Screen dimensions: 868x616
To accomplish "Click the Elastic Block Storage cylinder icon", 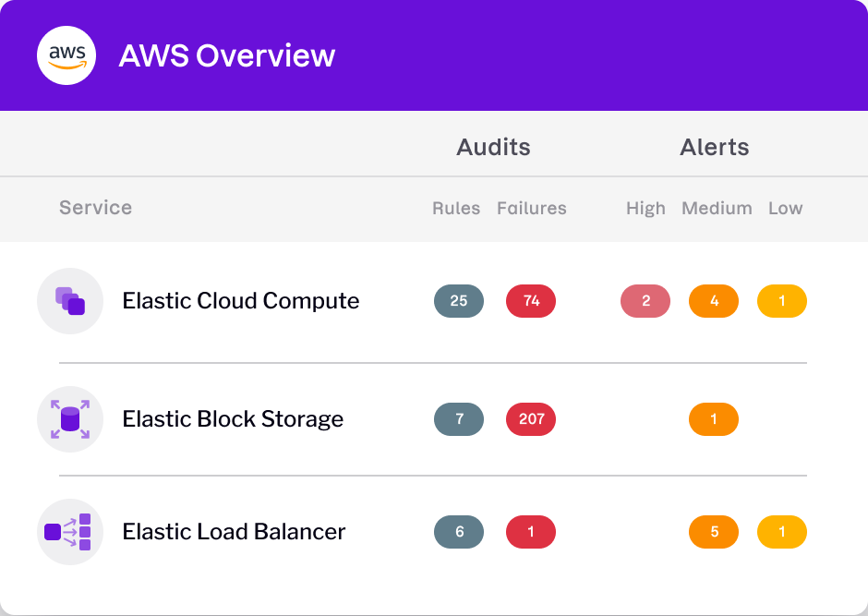I will click(69, 418).
